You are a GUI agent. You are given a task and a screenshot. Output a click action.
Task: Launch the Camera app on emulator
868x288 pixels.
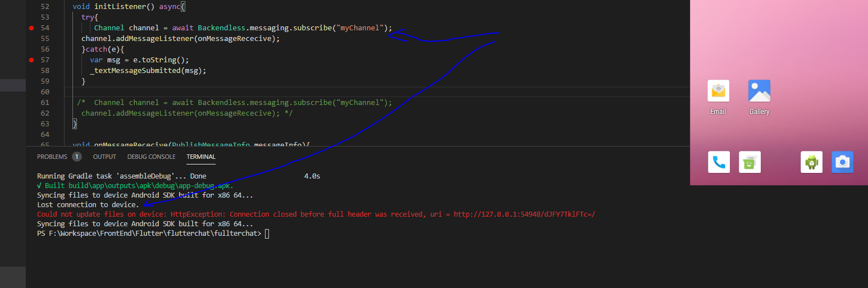(x=842, y=162)
